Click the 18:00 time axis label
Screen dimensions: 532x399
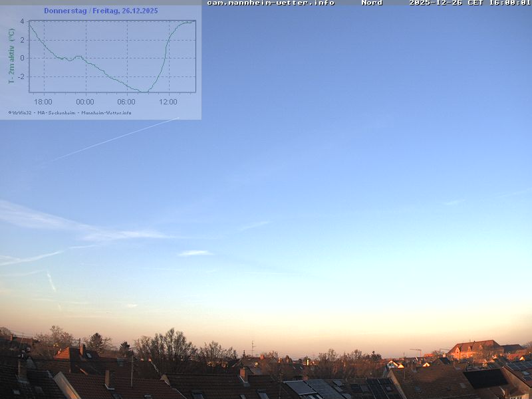click(x=43, y=102)
